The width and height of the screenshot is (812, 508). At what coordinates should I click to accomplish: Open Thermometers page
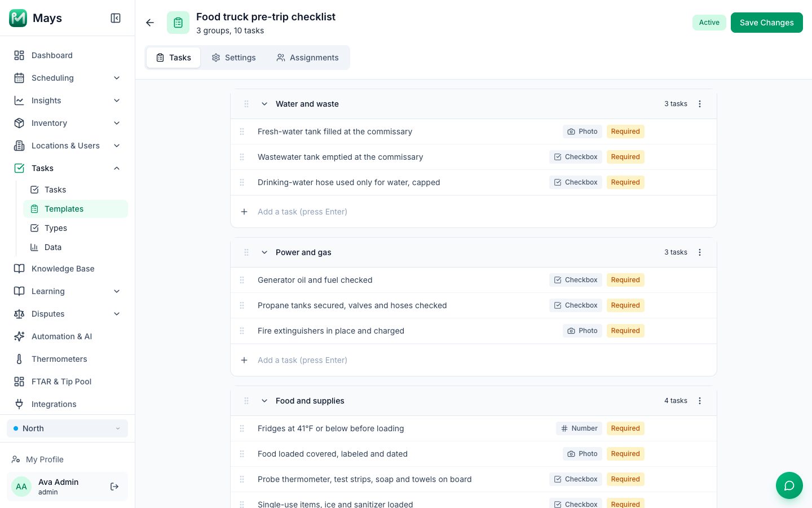(x=67, y=359)
